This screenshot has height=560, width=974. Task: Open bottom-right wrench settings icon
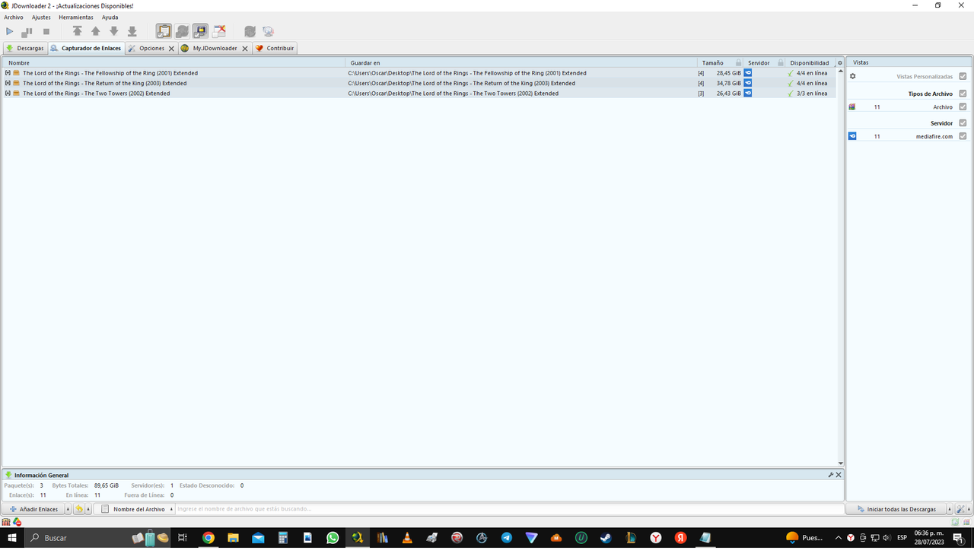pos(960,509)
